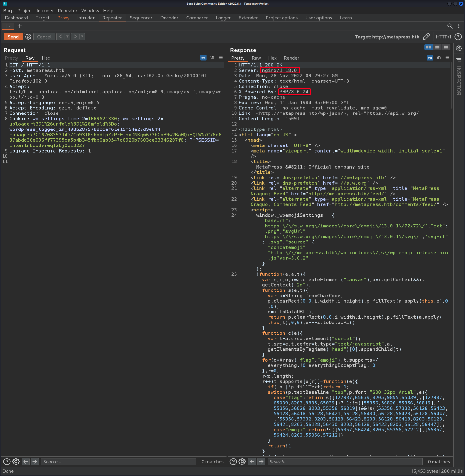
Task: Switch Response to Render view
Action: (x=291, y=58)
